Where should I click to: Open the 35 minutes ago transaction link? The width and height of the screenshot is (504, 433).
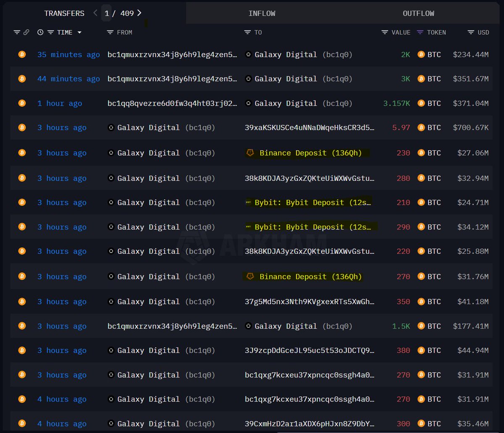click(x=68, y=55)
